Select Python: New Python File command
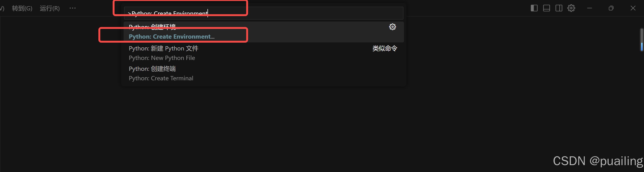This screenshot has width=644, height=172. coord(264,53)
